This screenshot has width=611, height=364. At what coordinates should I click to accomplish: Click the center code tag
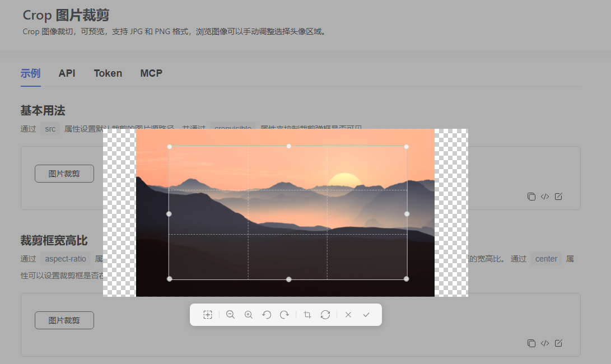pos(546,259)
